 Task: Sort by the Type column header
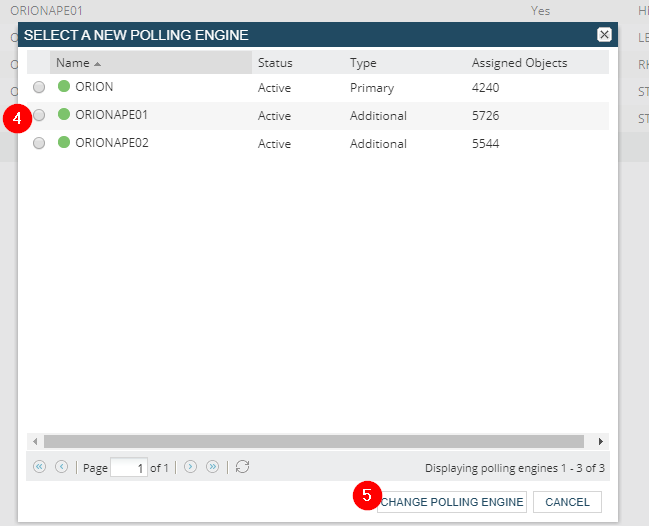tap(405, 63)
